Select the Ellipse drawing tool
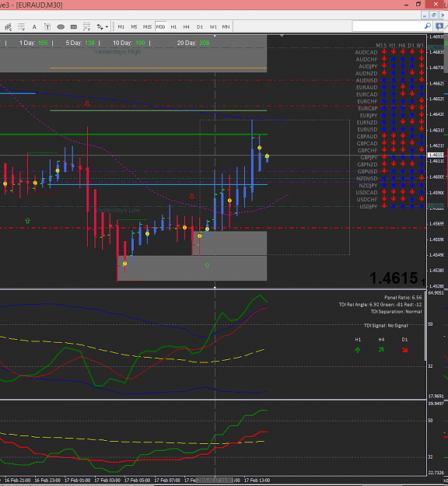Viewport: 448px width, 486px height. point(61,27)
